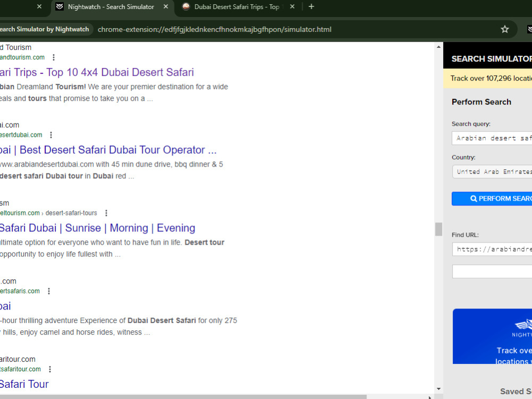532x399 pixels.
Task: Open options menu for esertdubai.com result
Action: click(x=51, y=135)
